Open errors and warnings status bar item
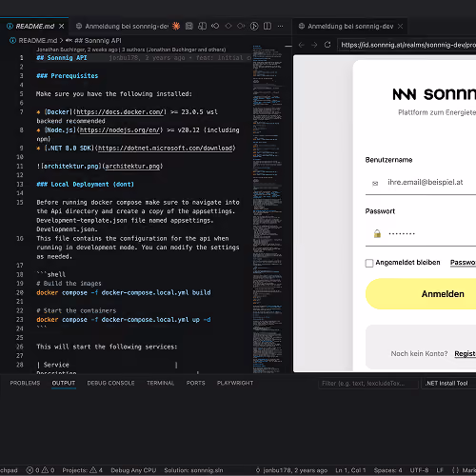This screenshot has width=476, height=476. click(x=40, y=470)
